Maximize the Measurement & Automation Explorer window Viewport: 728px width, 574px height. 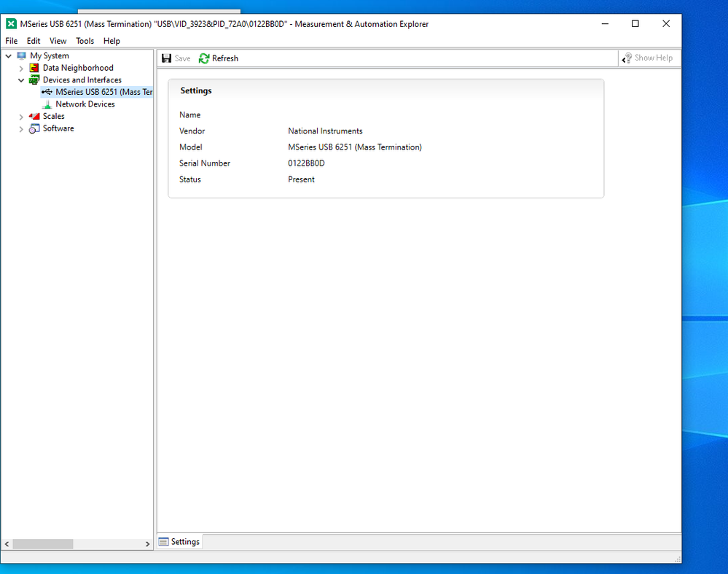coord(635,23)
